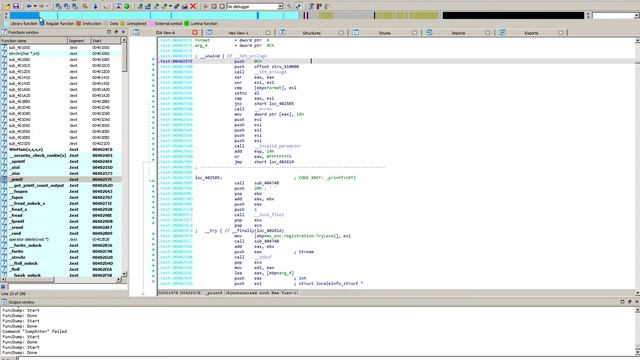Select __security_check_cookie(x) function row

[61, 156]
